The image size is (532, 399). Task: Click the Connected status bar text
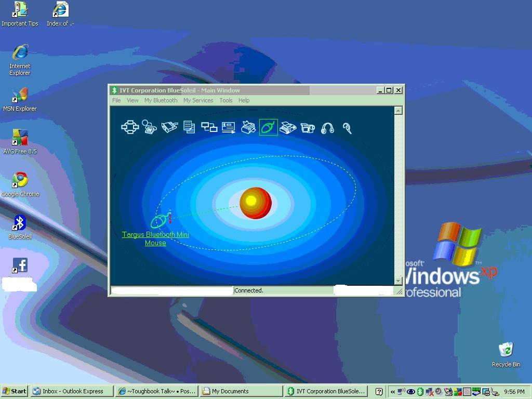click(x=249, y=290)
